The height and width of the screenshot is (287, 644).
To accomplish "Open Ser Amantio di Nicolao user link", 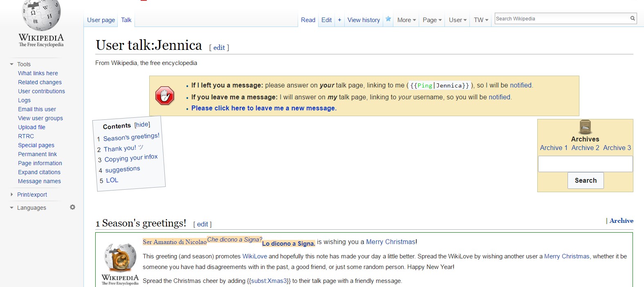I will (175, 242).
